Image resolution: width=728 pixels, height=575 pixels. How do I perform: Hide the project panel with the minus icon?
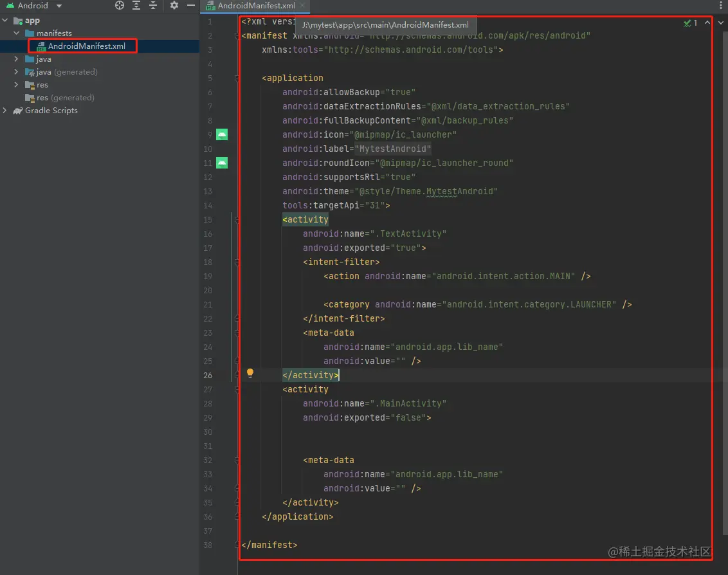click(x=190, y=6)
